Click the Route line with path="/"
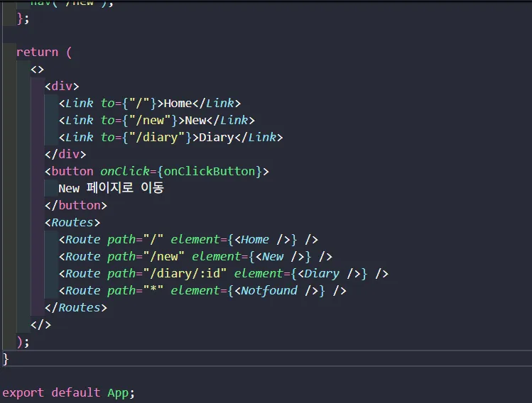Screen dimensions: 532x403 189,240
